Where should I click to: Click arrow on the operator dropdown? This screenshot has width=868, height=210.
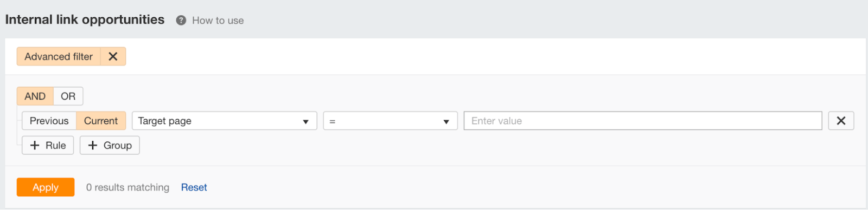coord(446,122)
